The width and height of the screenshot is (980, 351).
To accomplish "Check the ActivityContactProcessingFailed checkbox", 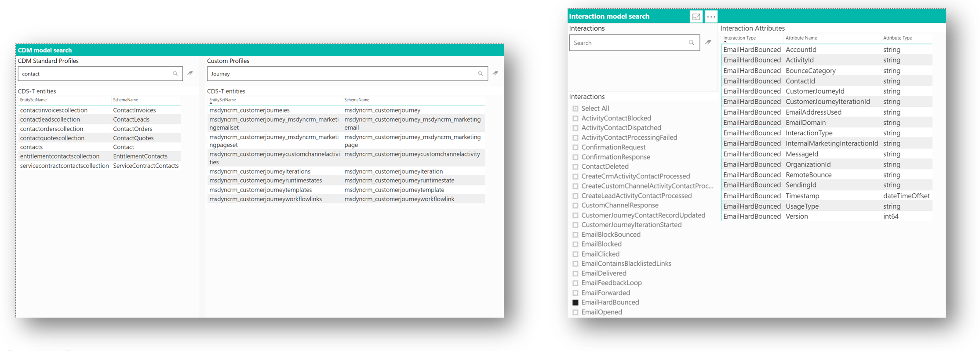I will pyautogui.click(x=576, y=138).
